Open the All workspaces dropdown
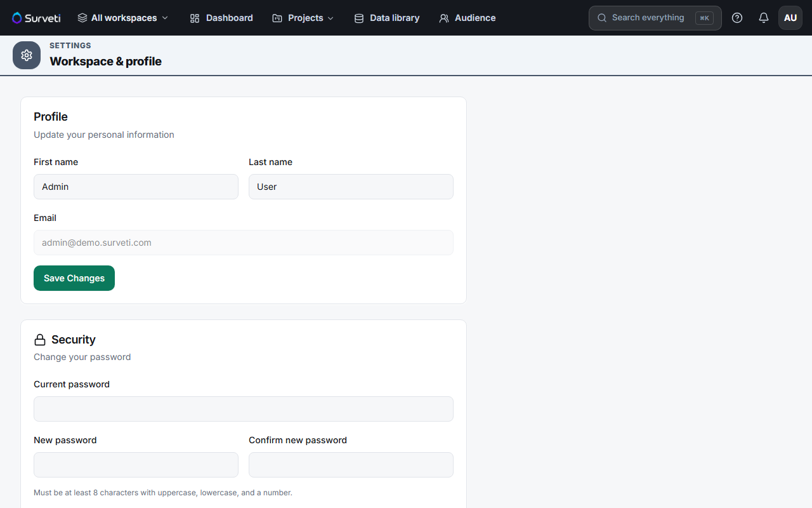This screenshot has width=812, height=508. click(123, 18)
